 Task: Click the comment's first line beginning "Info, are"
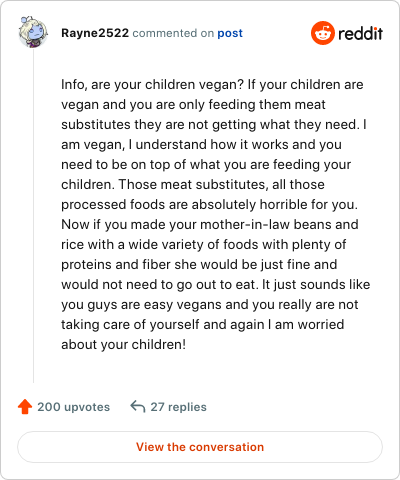[x=212, y=85]
